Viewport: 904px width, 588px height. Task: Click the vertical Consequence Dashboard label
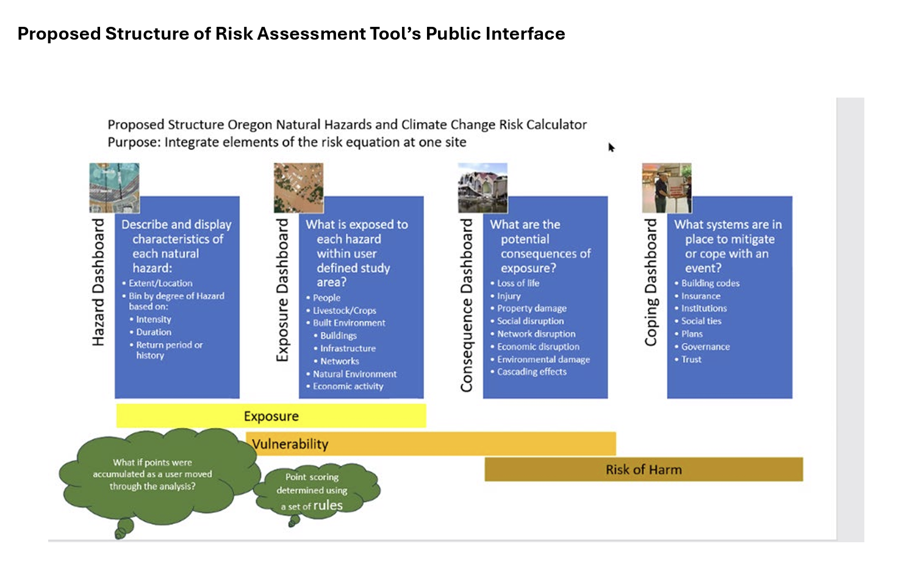pos(467,305)
